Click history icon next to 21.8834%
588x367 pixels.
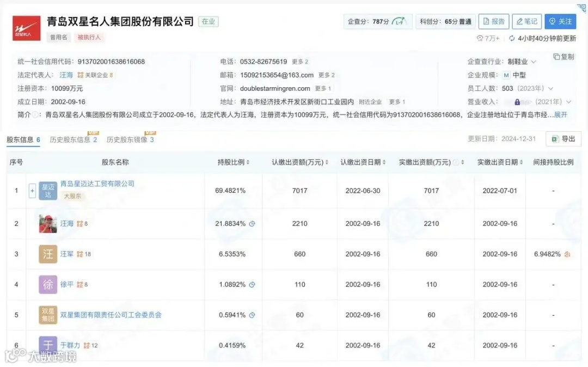coord(252,223)
